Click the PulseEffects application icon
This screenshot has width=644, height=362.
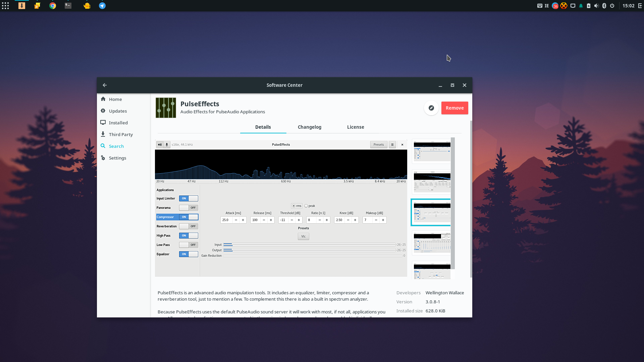pos(166,108)
